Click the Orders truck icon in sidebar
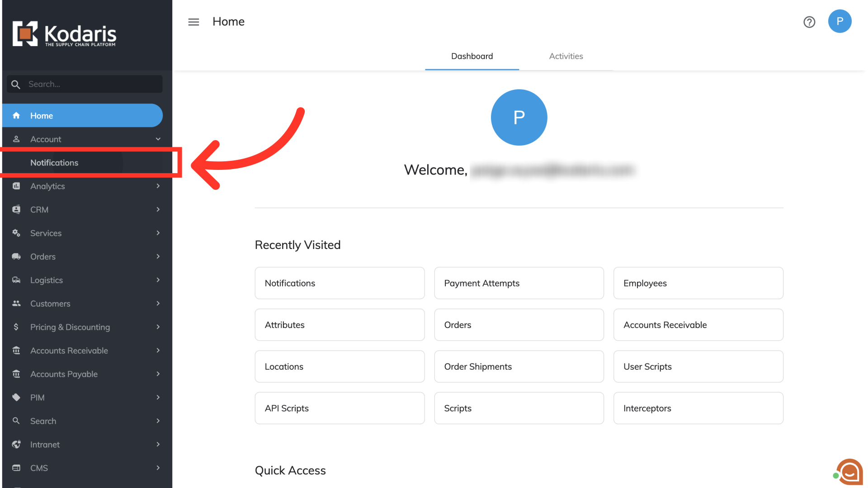The height and width of the screenshot is (488, 868). (x=16, y=257)
